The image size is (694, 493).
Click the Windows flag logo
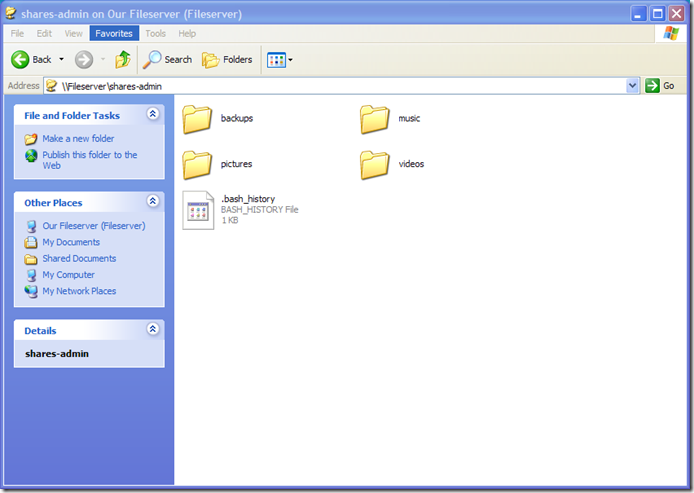point(671,33)
